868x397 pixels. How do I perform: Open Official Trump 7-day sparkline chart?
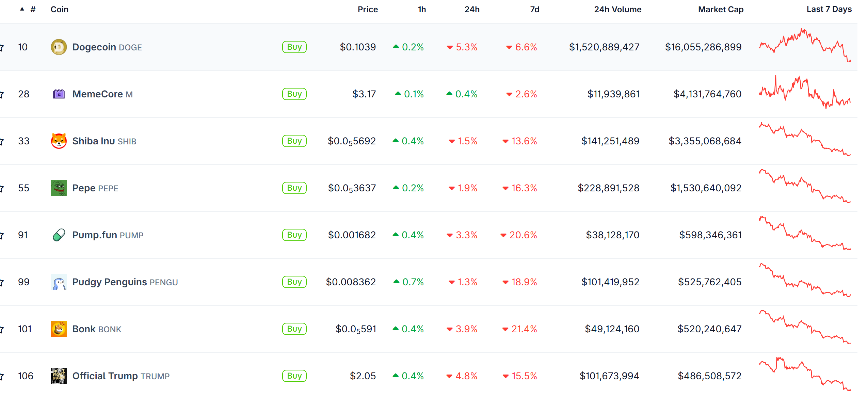(x=805, y=374)
